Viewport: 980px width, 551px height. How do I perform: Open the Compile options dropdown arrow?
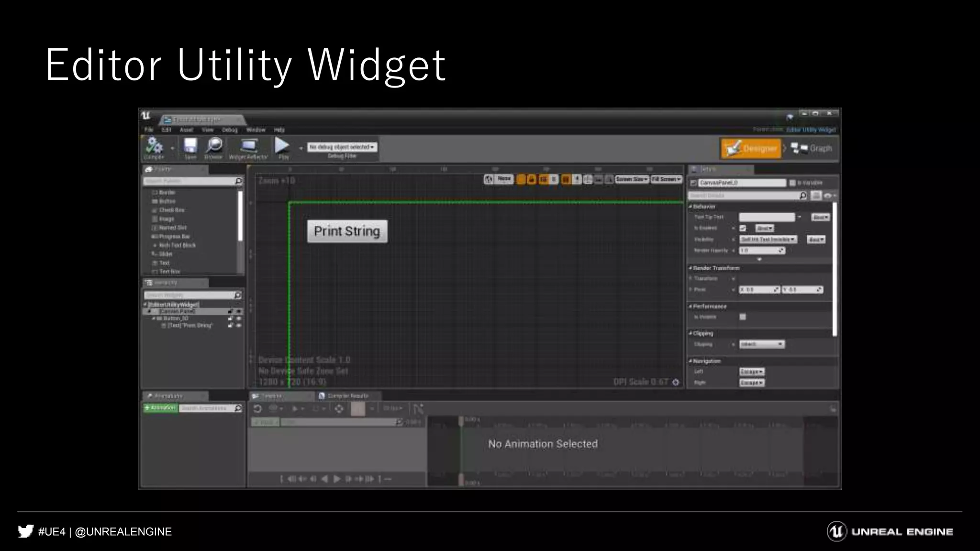172,148
